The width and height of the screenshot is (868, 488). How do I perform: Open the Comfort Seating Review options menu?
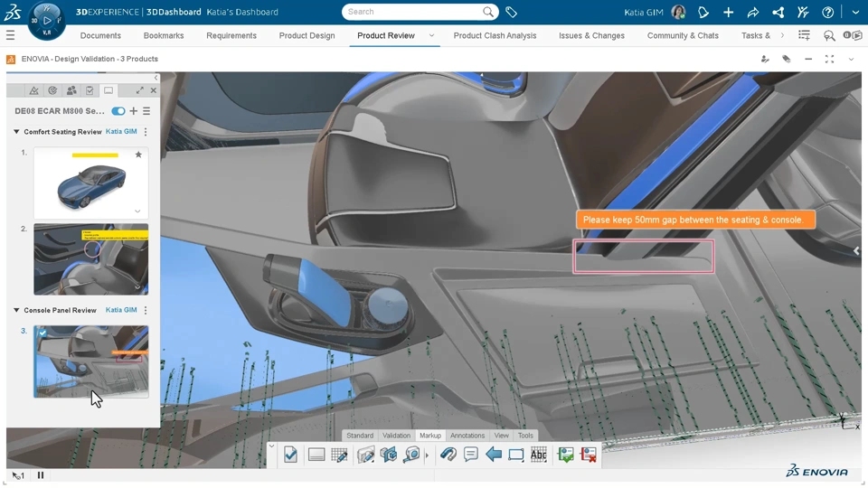(x=146, y=132)
